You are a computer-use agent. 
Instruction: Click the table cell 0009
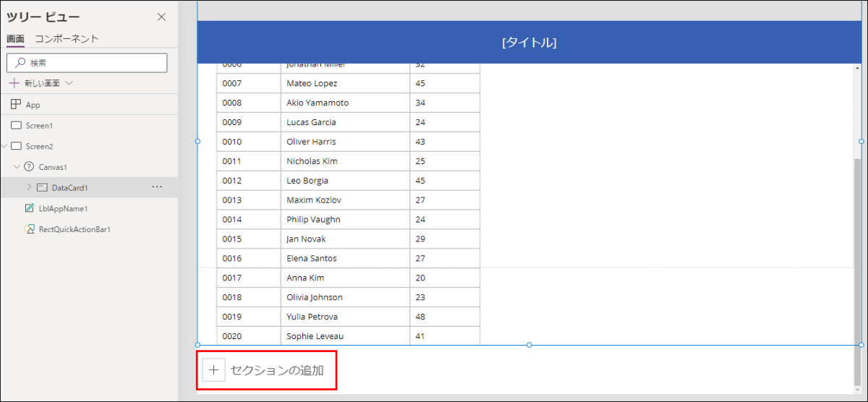click(249, 122)
